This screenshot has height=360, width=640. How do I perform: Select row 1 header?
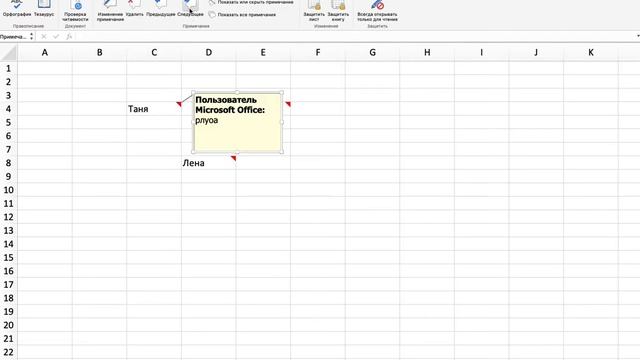(x=9, y=69)
